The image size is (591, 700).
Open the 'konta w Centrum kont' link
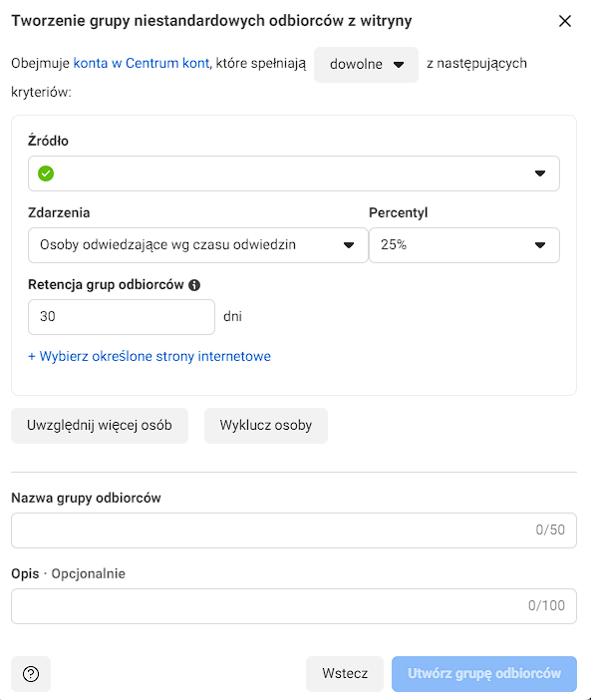[x=141, y=64]
